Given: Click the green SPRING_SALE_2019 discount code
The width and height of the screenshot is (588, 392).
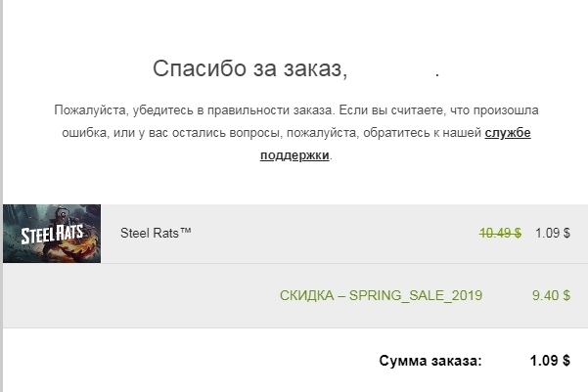Looking at the screenshot, I should (x=416, y=295).
